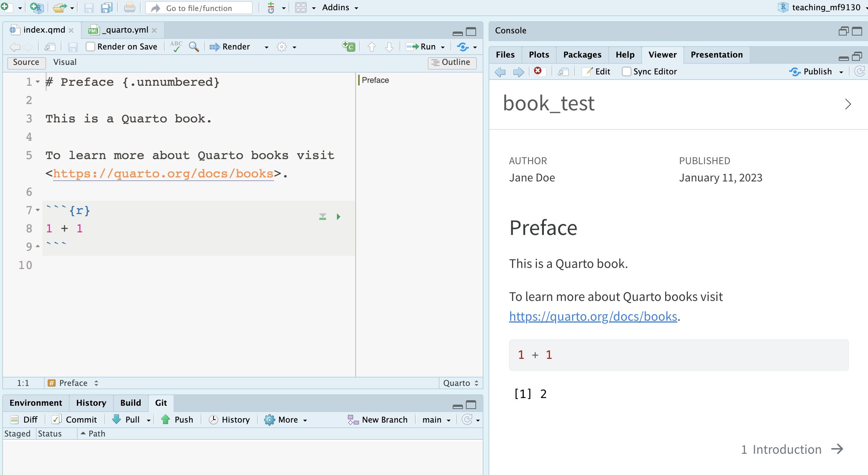Toggle Sync Editor checkbox

[x=626, y=72]
